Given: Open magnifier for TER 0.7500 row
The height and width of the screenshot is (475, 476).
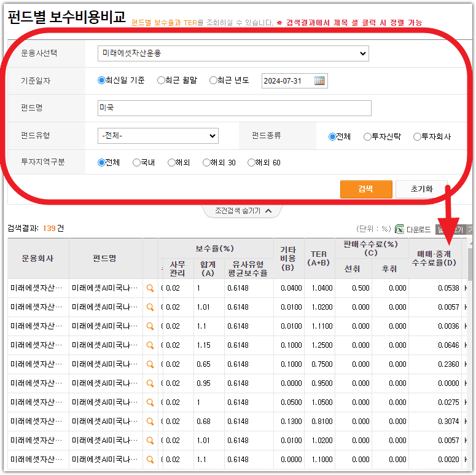Looking at the screenshot, I should click(150, 364).
